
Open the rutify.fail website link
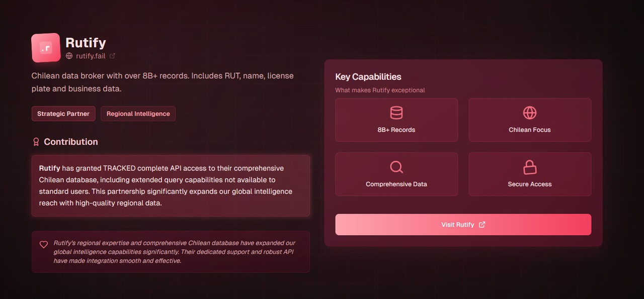pos(91,56)
